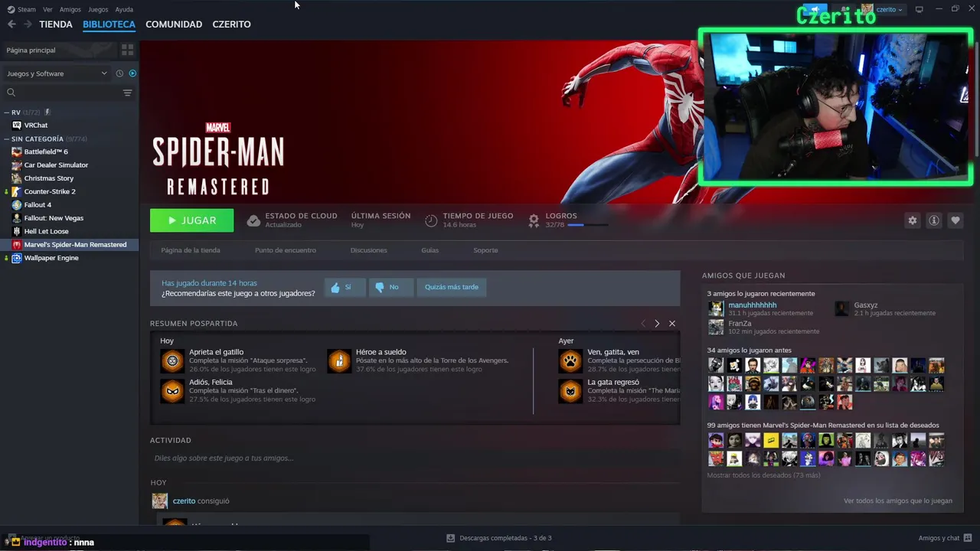This screenshot has height=551, width=980.
Task: Collapse the RV category
Action: point(7,112)
